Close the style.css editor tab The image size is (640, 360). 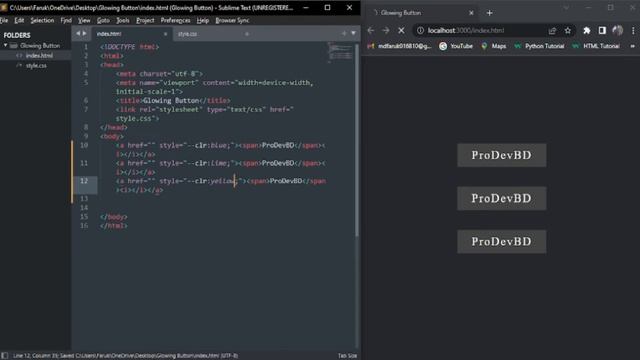tap(247, 34)
